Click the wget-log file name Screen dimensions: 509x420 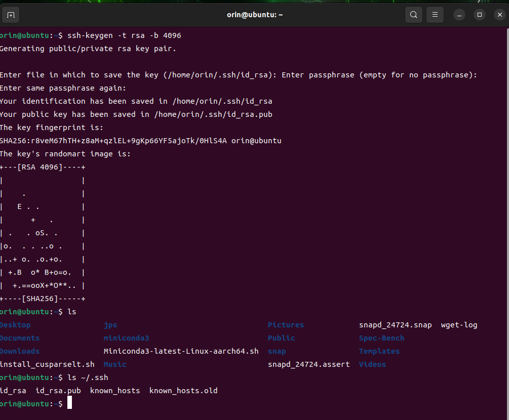point(459,325)
